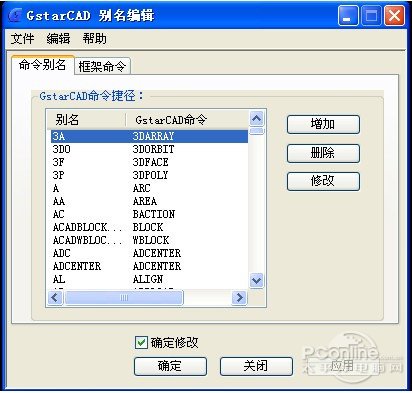
Task: Click the ALIGN command cell
Action: click(148, 279)
